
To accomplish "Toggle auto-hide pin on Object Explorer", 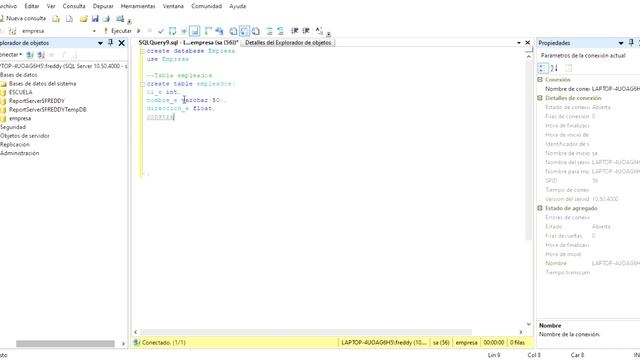I will [110, 43].
